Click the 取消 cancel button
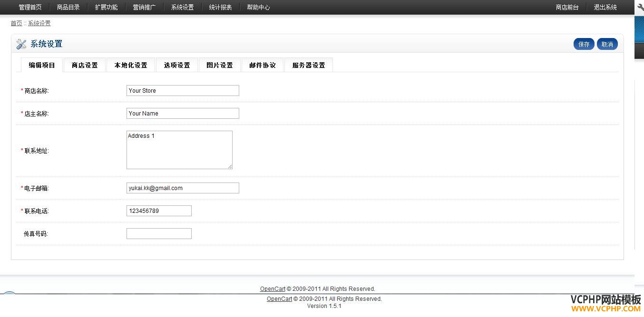Viewport: 644px width, 317px height. 607,44
